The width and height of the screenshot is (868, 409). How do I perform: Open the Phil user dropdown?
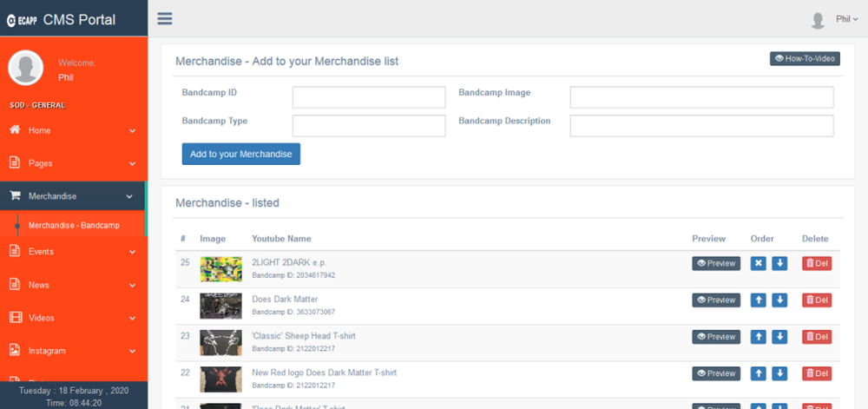[x=846, y=19]
